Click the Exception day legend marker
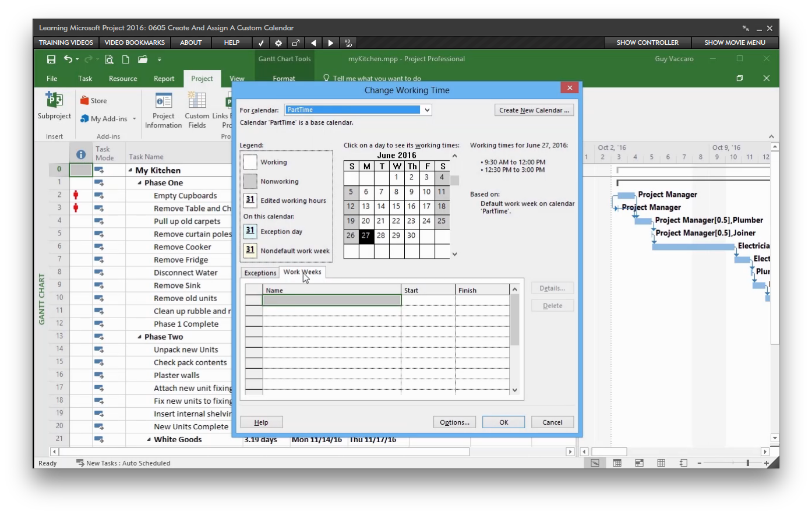Screen dimensions: 812x515 click(249, 231)
